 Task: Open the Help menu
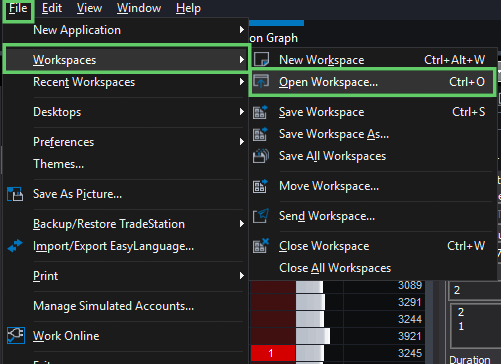point(188,8)
